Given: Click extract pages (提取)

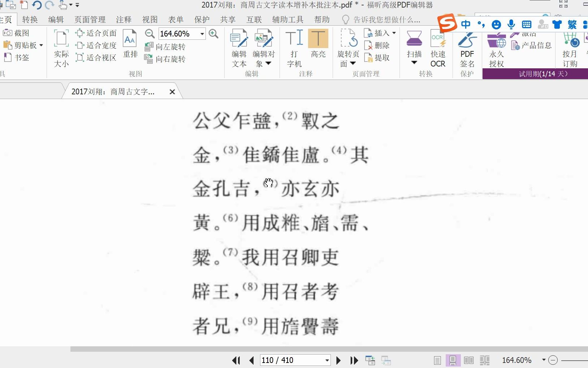Looking at the screenshot, I should [377, 58].
